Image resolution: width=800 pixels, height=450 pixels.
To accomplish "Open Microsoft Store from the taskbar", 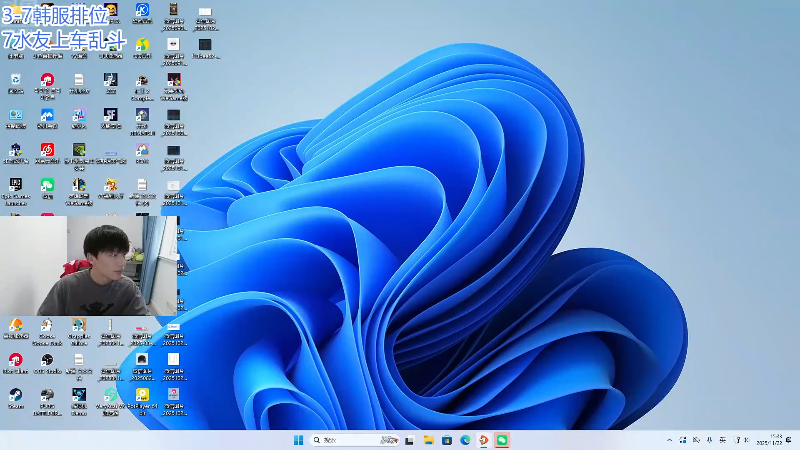I will [446, 440].
